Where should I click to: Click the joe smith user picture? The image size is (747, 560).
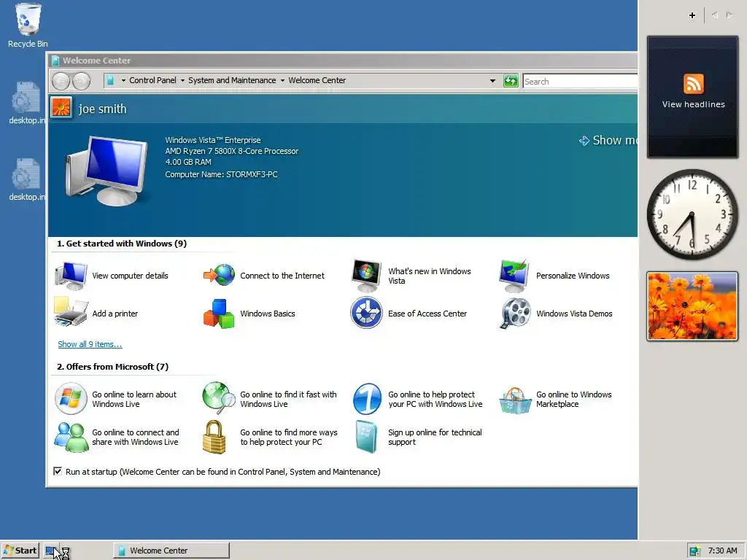[x=61, y=108]
